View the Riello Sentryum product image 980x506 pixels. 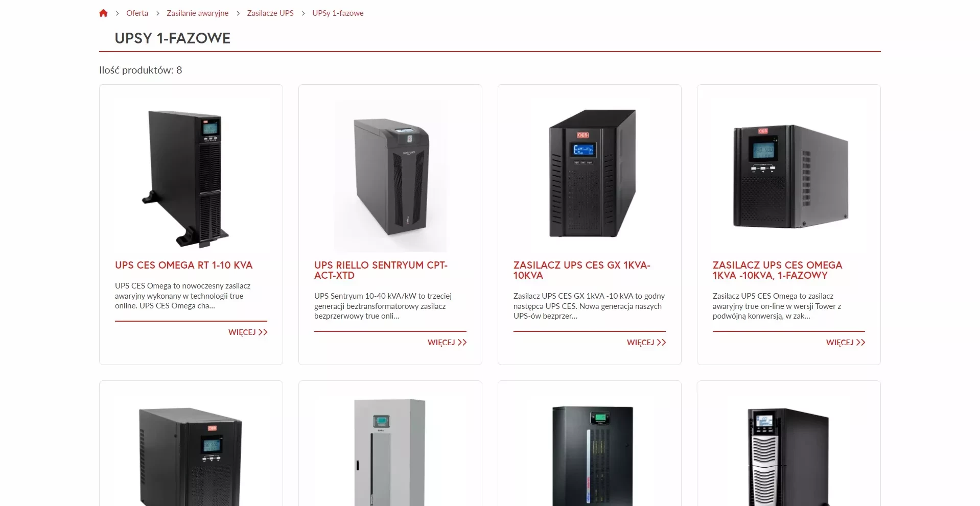click(x=390, y=176)
